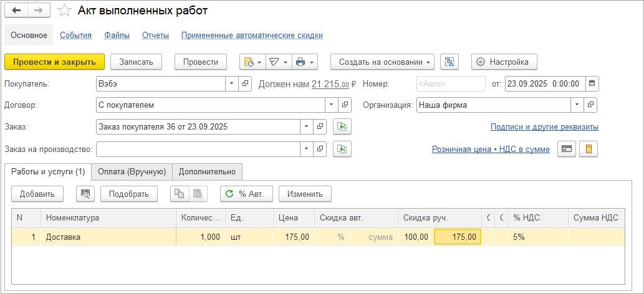The image size is (644, 294).
Task: Open Договор card icon
Action: [345, 105]
